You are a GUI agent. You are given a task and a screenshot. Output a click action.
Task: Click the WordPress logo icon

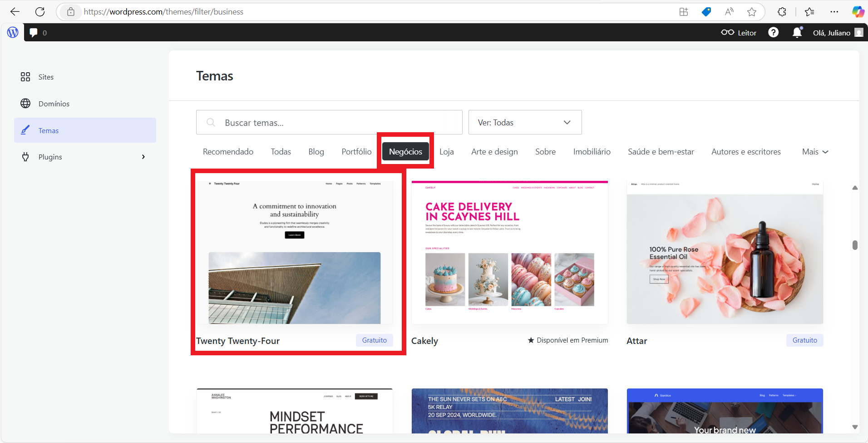click(12, 32)
